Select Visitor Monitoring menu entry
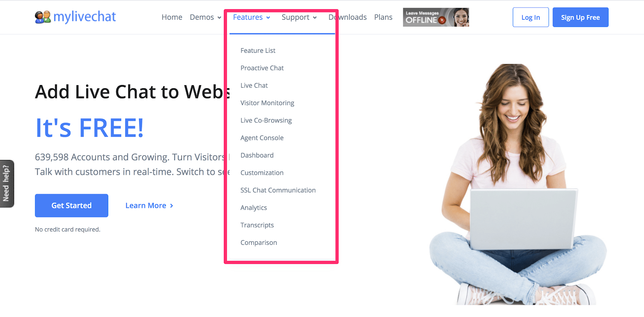 tap(267, 103)
